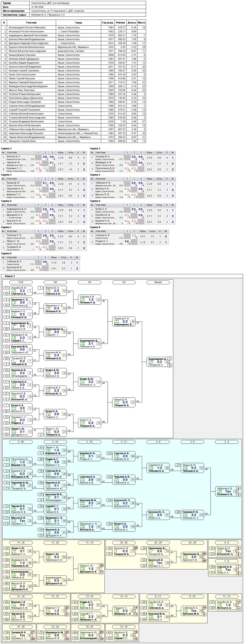
Task: Click the "Дельта" column header
Action: coord(132,23)
